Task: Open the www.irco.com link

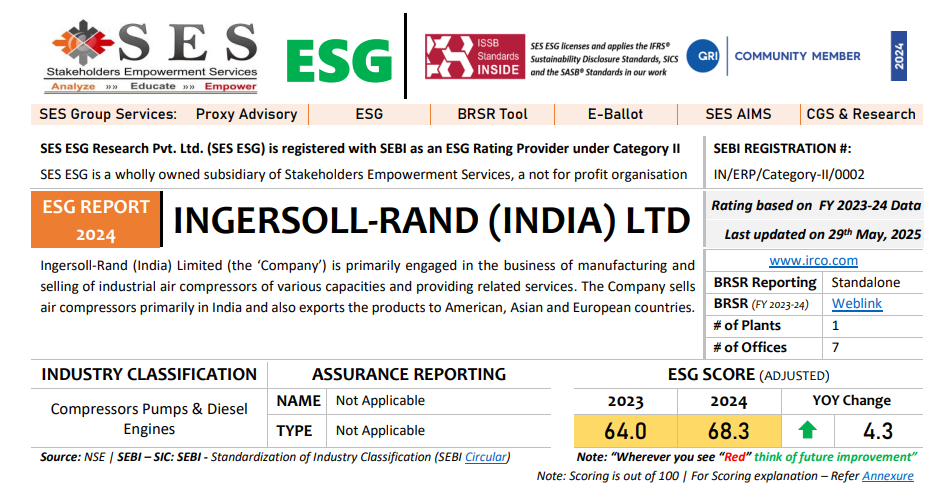Action: coord(813,260)
